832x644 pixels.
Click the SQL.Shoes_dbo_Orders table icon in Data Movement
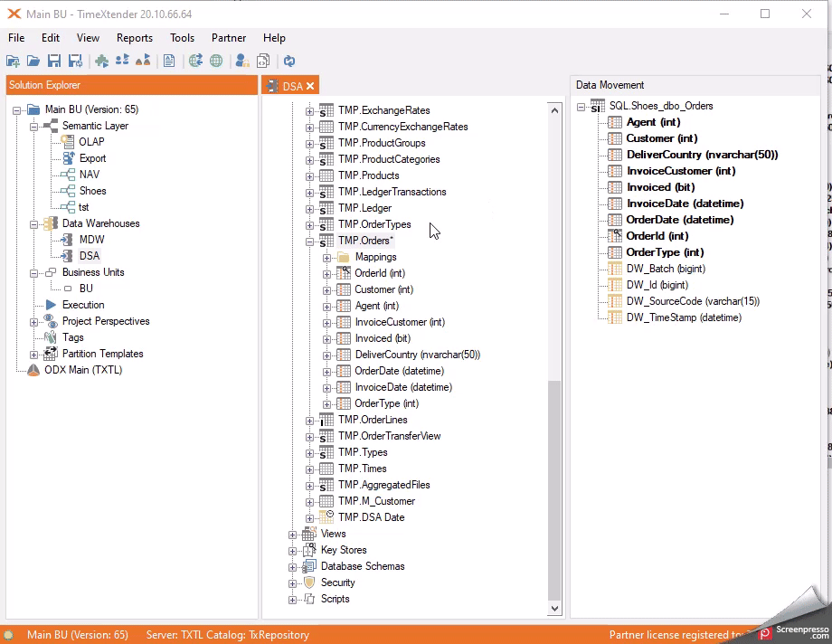tap(598, 106)
